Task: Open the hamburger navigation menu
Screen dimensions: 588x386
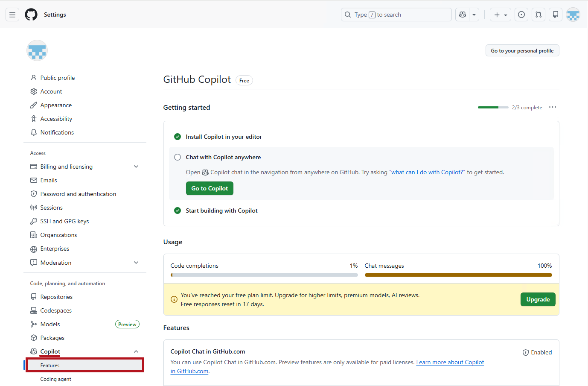Action: (x=12, y=15)
